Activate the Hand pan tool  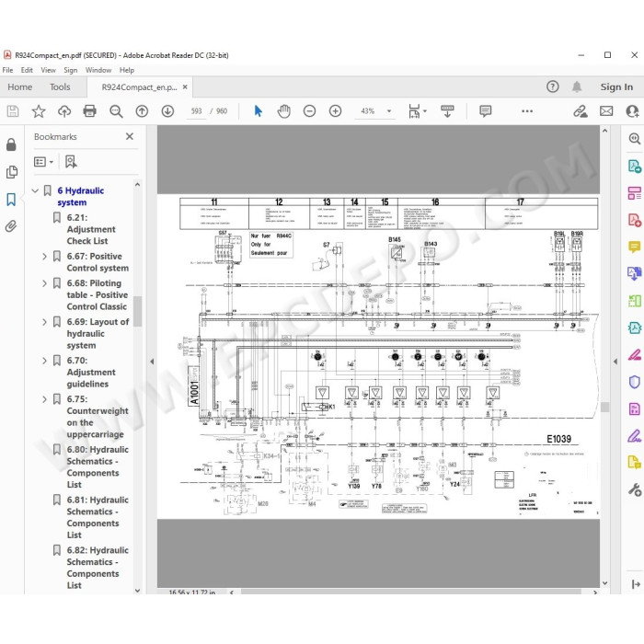click(283, 111)
